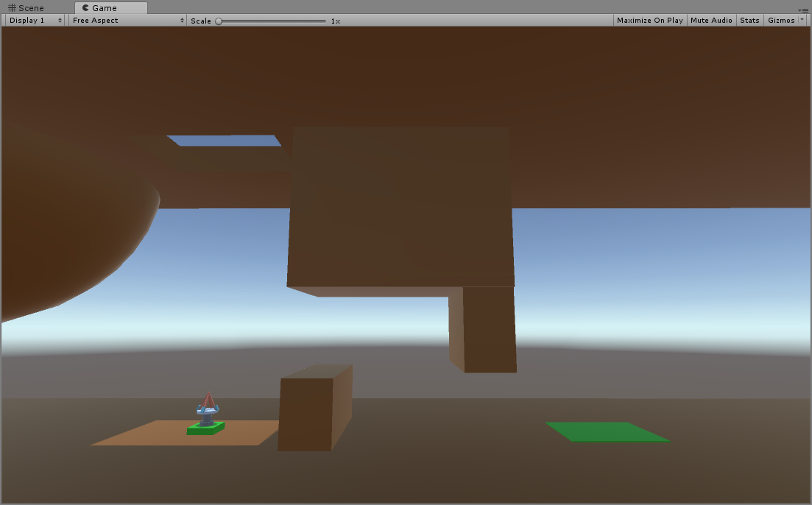This screenshot has height=505, width=812.
Task: Open the Display 1 dropdown
Action: tap(35, 20)
